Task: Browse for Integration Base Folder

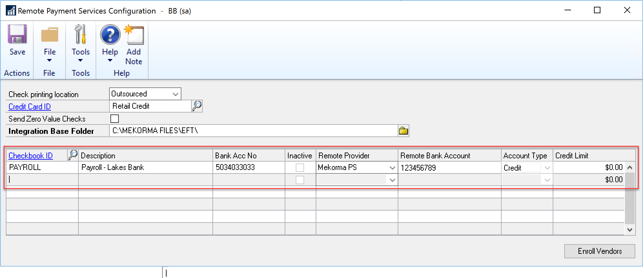Action: pyautogui.click(x=404, y=131)
